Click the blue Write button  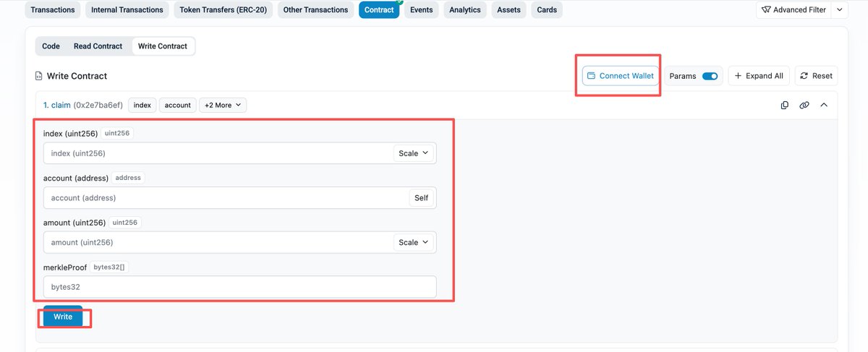[63, 316]
